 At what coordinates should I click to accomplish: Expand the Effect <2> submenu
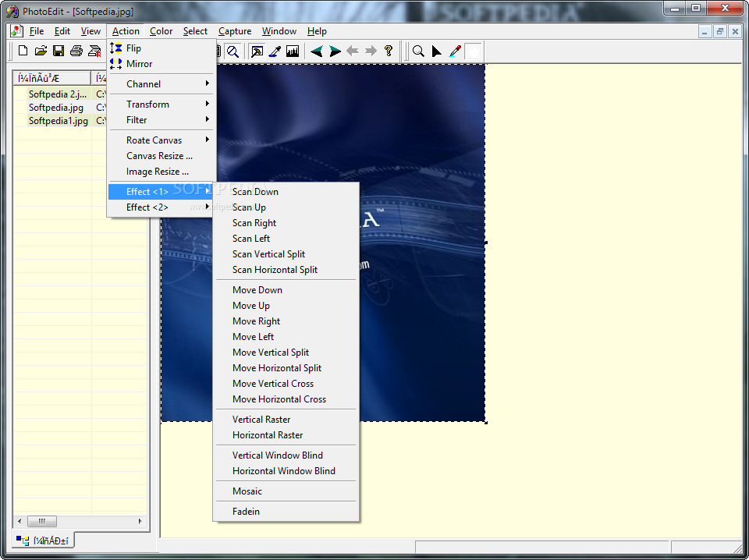pyautogui.click(x=161, y=207)
